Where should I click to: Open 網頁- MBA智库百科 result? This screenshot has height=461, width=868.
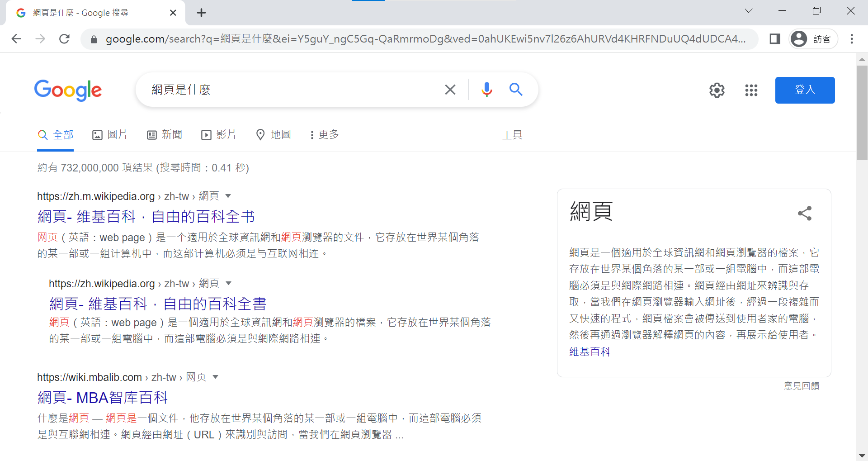click(x=103, y=398)
